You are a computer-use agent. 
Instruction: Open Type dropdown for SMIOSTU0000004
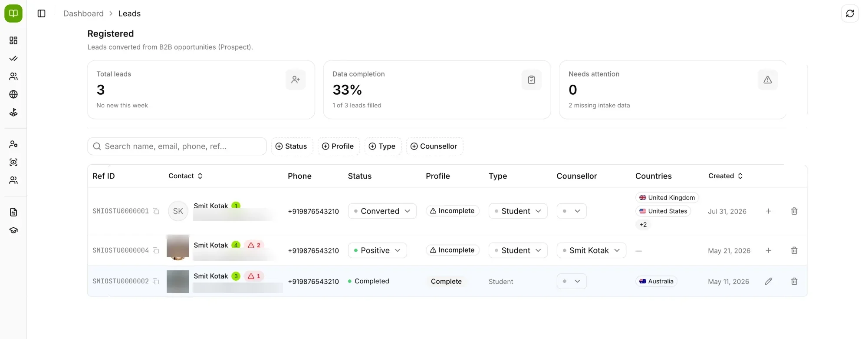(518, 250)
